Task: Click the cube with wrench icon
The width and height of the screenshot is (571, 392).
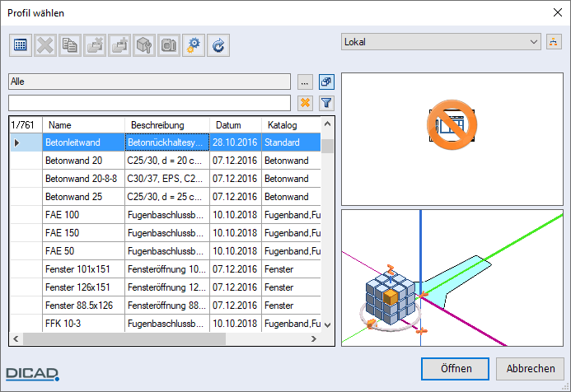Action: [144, 45]
